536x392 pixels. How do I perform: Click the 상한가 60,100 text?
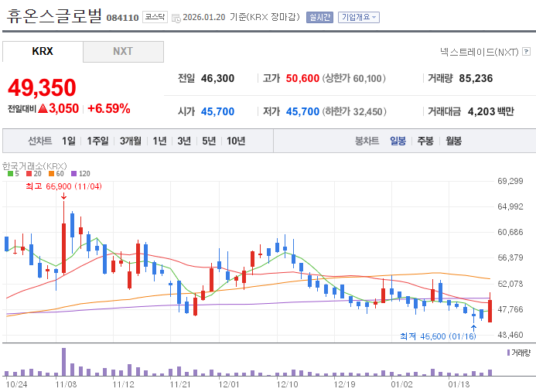[x=353, y=78]
